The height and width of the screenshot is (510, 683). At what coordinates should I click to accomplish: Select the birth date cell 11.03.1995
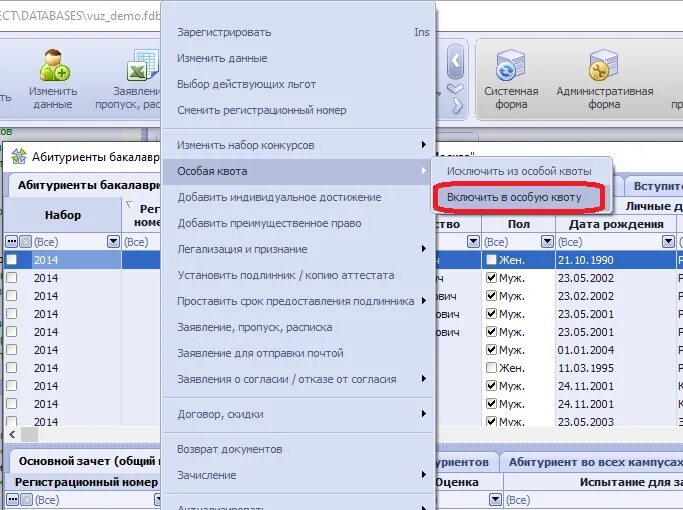(616, 368)
